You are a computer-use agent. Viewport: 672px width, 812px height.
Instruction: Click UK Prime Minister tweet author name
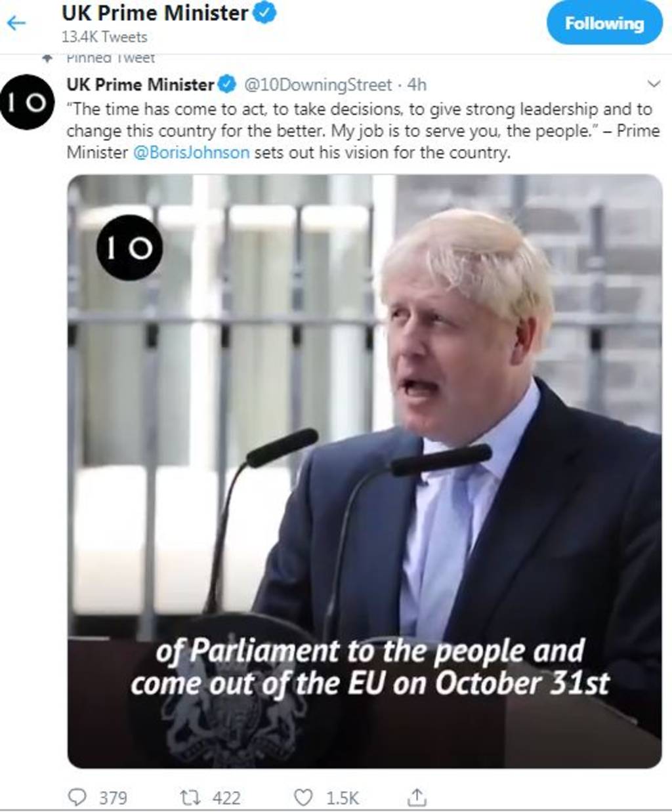click(140, 85)
